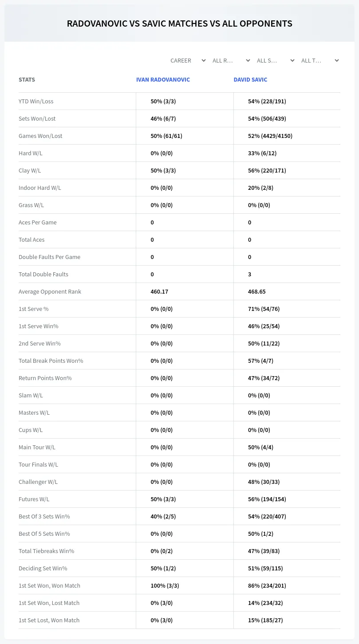
Task: Open Ivan Radovanovic player link
Action: pos(163,80)
